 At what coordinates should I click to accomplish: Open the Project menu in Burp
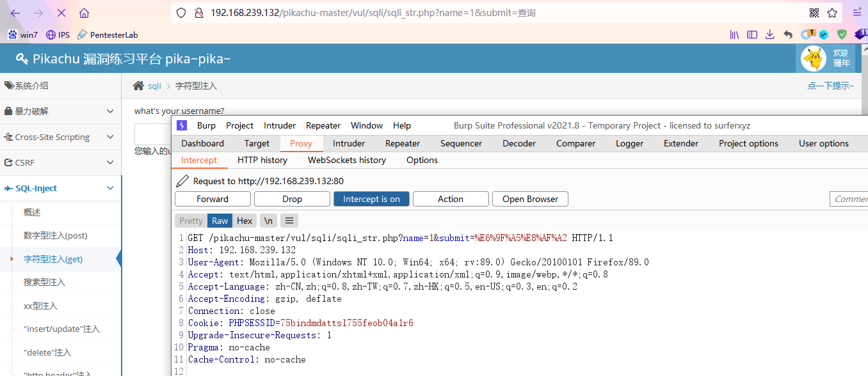[x=240, y=125]
